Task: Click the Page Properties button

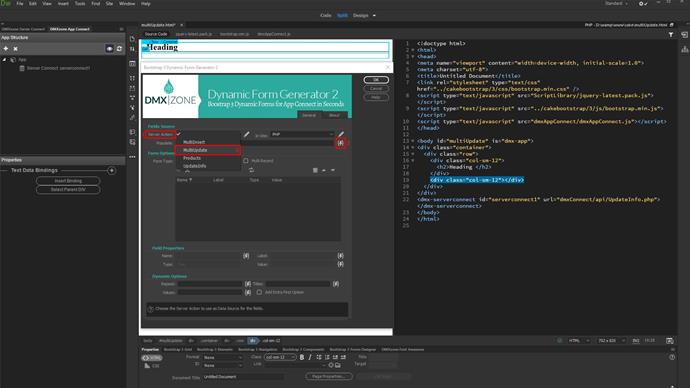Action: pos(329,377)
